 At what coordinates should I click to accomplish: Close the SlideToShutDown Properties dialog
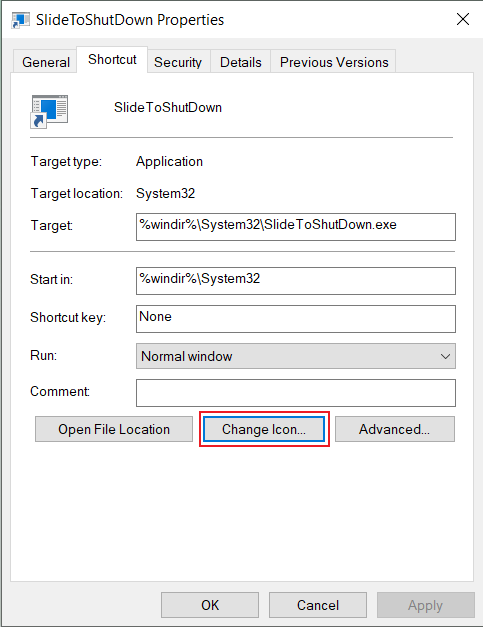[463, 19]
